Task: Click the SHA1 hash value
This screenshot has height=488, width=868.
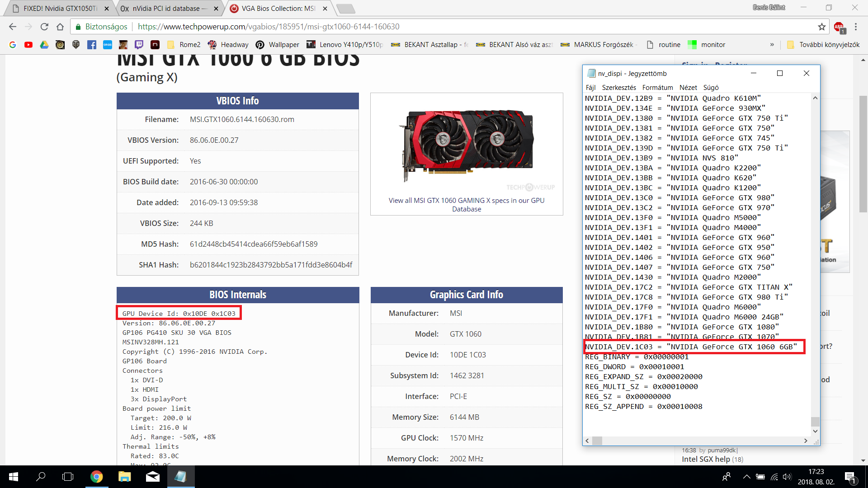Action: pyautogui.click(x=271, y=265)
